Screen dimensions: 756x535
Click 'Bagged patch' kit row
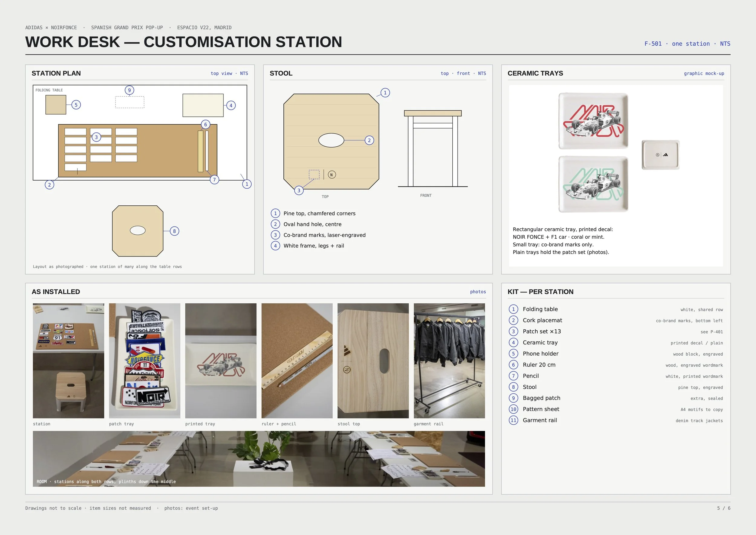[x=616, y=398]
